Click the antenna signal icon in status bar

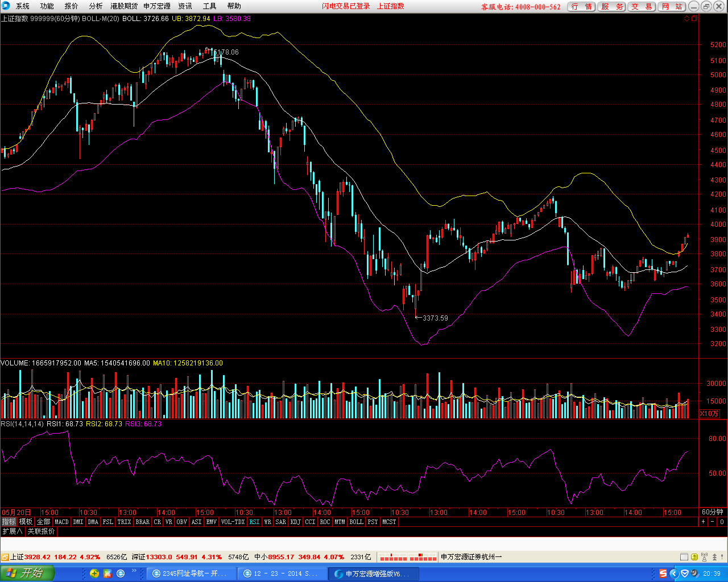click(x=705, y=557)
